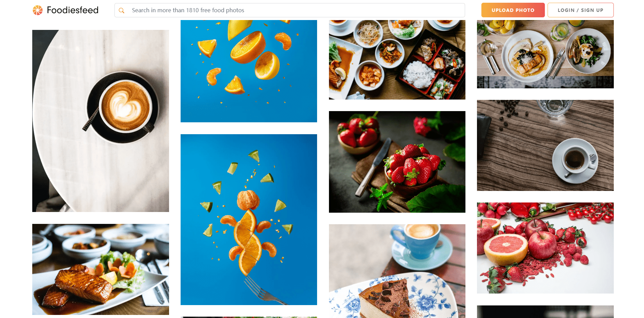Open the dark photo in the last column
644x318 pixels.
pos(545,312)
